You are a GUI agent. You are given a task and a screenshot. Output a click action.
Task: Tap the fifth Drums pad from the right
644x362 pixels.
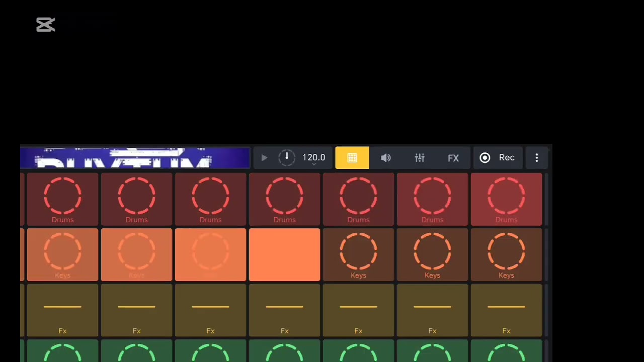coord(210,200)
